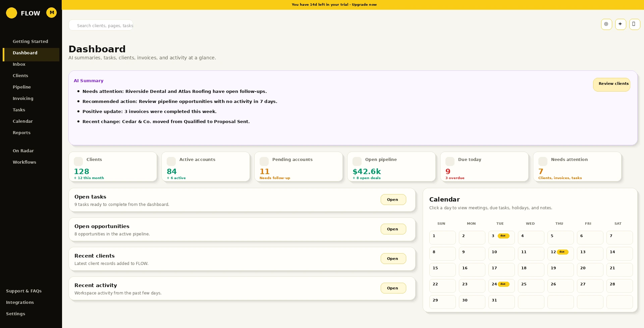Click the Review clients button
Screen dimensions: 644x328
pyautogui.click(x=611, y=85)
